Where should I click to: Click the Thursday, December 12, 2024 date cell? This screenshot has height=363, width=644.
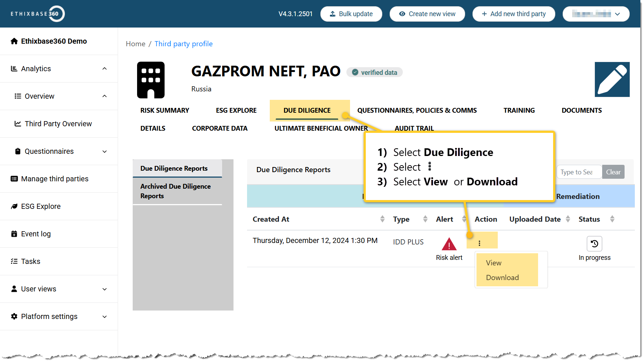[315, 240]
